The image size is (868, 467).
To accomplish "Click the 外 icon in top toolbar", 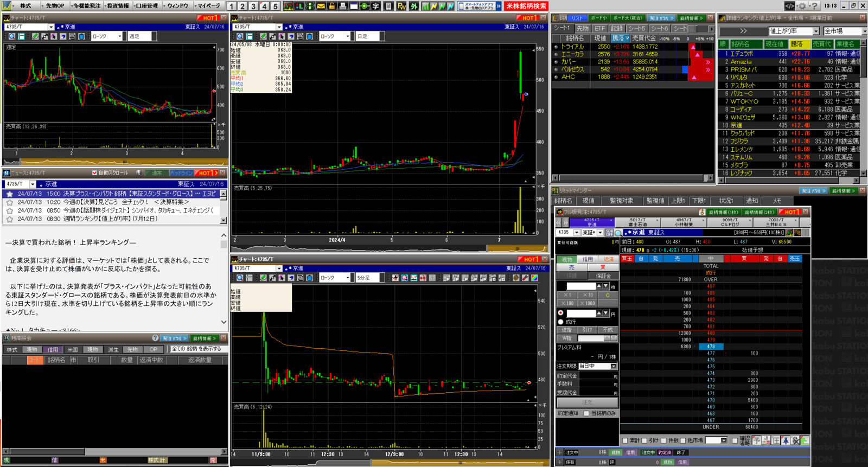I will pyautogui.click(x=414, y=6).
